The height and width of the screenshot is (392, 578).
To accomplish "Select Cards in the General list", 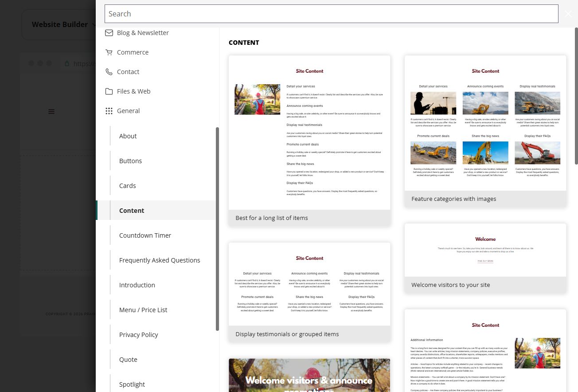I will 127,186.
